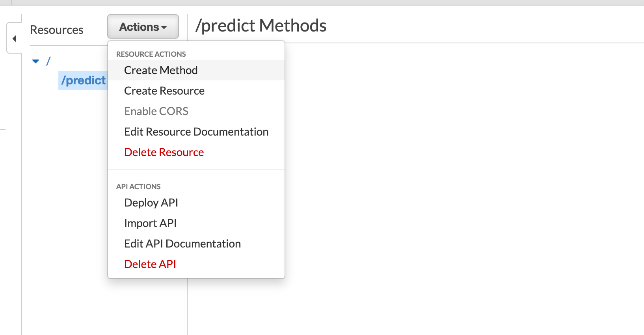The width and height of the screenshot is (644, 335).
Task: Collapse the Resources side panel arrow
Action: coord(14,39)
